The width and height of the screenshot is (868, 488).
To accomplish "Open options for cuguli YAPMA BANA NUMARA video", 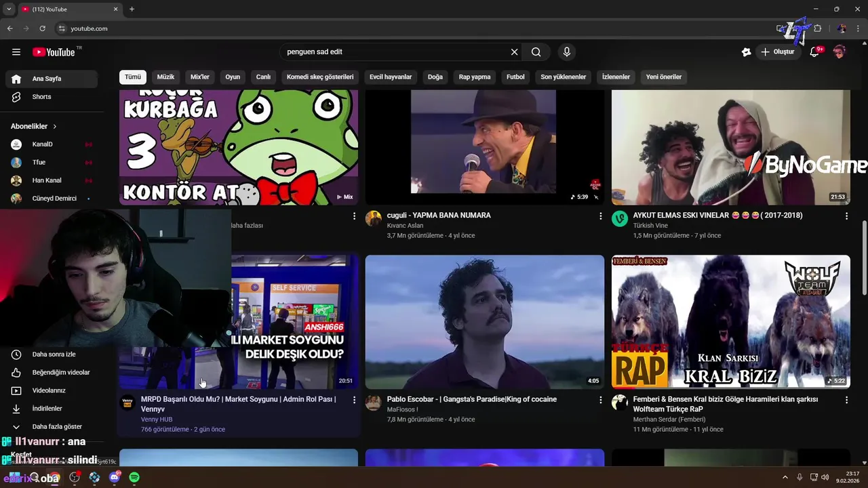I will click(x=600, y=216).
